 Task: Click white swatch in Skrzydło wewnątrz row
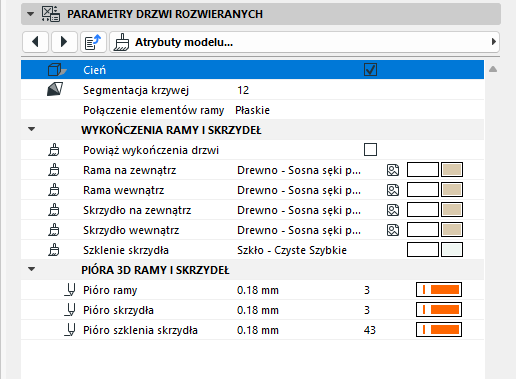coord(423,230)
